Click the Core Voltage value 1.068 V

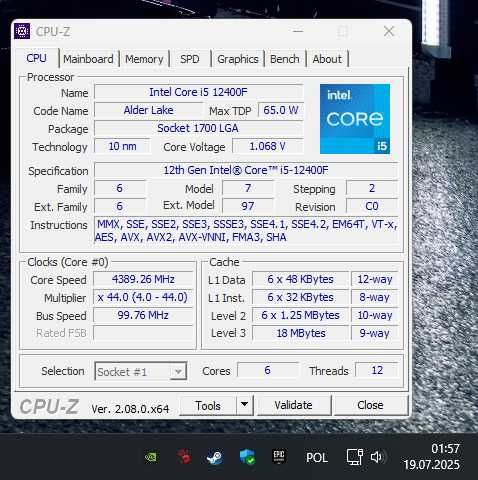click(268, 146)
